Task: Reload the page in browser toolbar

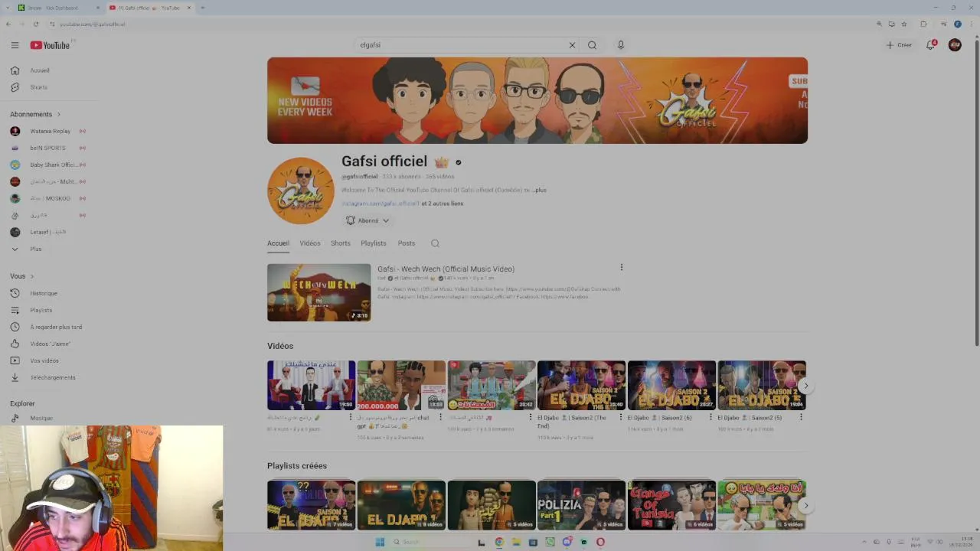Action: coord(35,24)
